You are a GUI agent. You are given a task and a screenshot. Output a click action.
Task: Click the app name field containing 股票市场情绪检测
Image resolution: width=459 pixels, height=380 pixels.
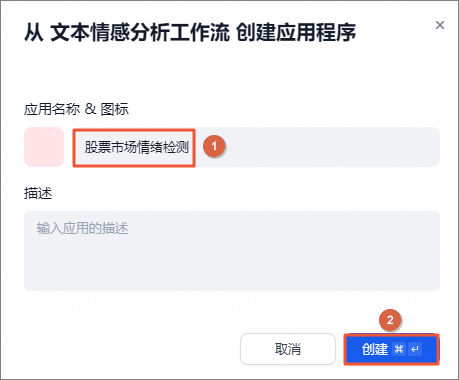pos(256,147)
